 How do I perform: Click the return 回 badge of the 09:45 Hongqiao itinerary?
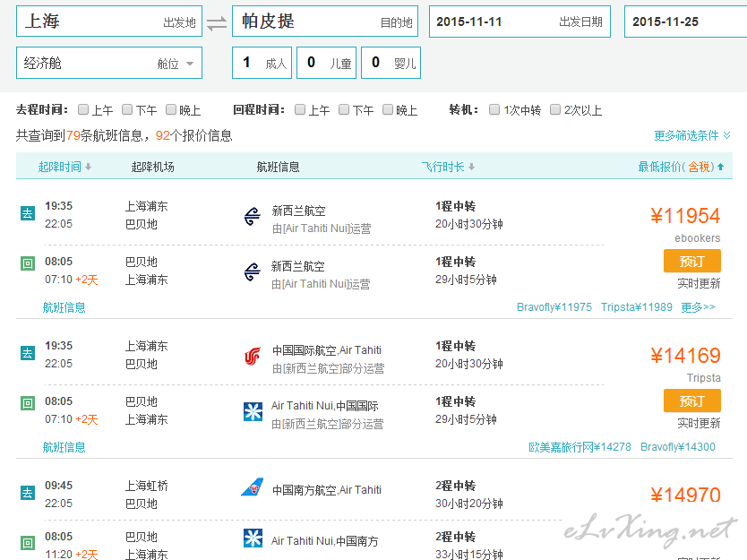click(28, 542)
